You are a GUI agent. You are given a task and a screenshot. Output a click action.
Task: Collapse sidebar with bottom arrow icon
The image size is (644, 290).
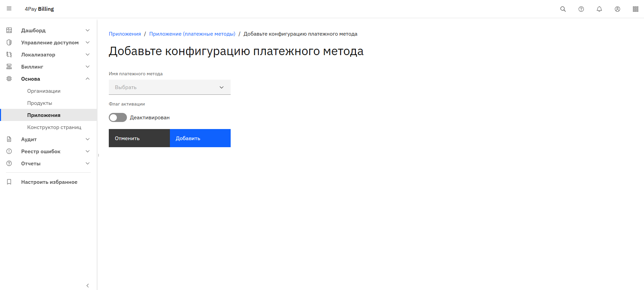click(x=88, y=285)
